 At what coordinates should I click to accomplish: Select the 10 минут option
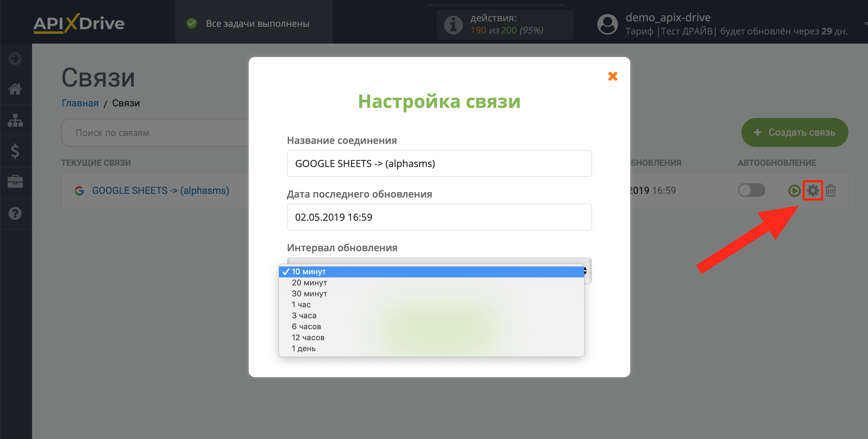431,272
